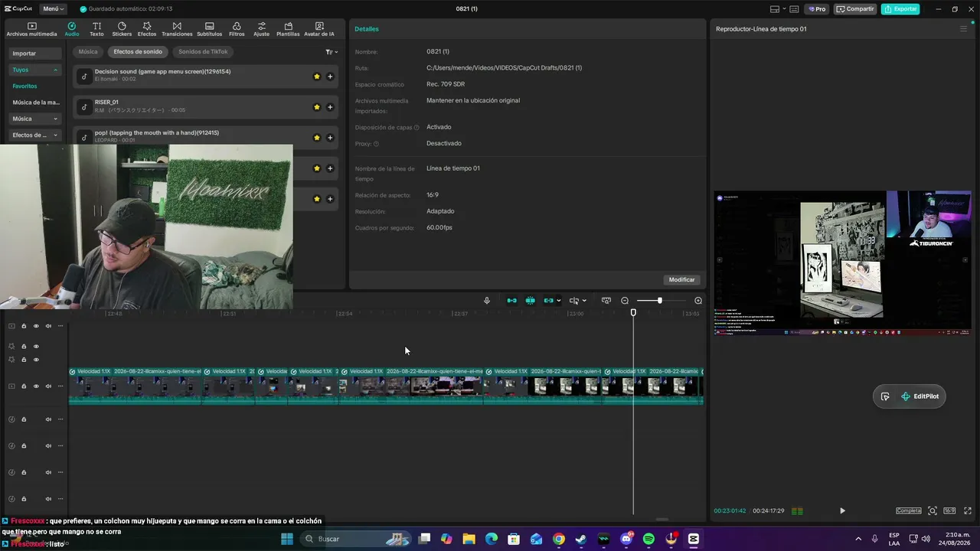Screen dimensions: 980x551
Task: Switch to Sonidos de TikTok tab
Action: (203, 52)
